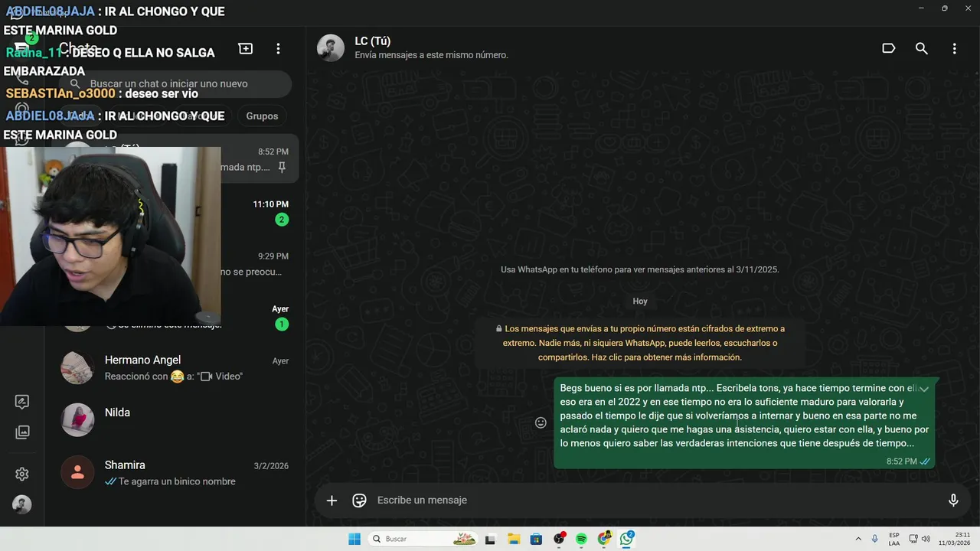The width and height of the screenshot is (980, 551).
Task: Change the ESP LAA keyboard language
Action: tap(894, 539)
